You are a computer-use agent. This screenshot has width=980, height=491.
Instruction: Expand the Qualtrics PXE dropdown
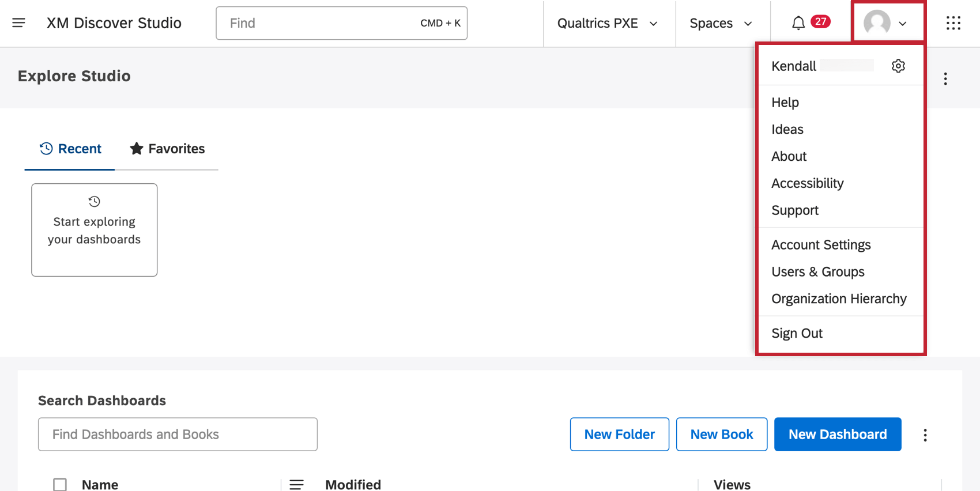[x=608, y=23]
